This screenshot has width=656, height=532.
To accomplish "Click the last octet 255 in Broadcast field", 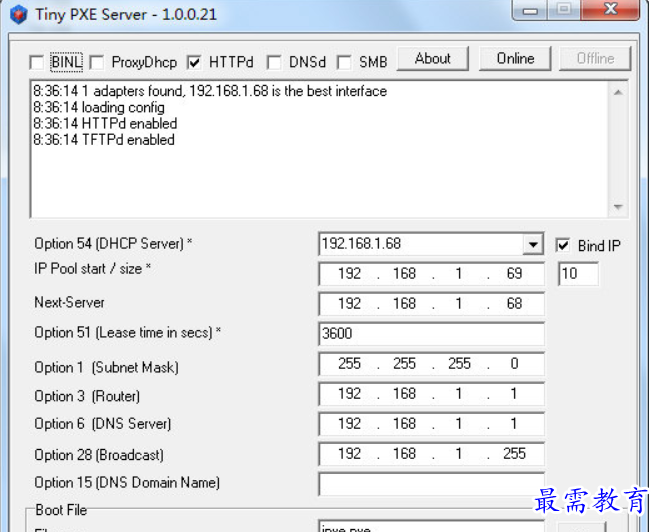I will click(514, 454).
